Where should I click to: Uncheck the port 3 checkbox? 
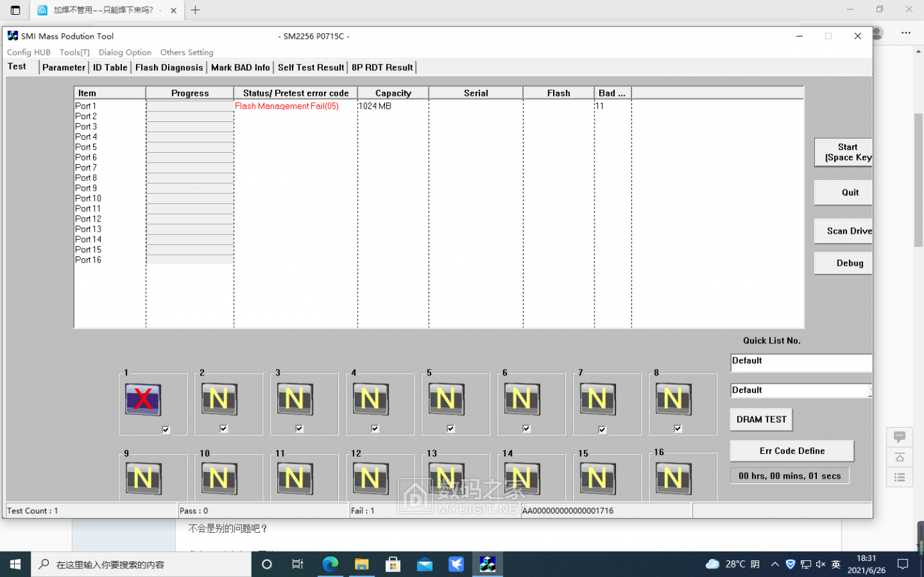[x=299, y=428]
